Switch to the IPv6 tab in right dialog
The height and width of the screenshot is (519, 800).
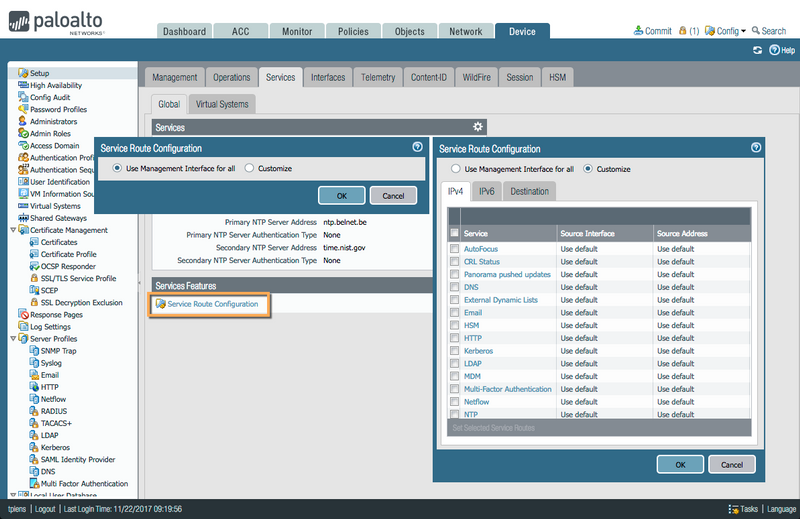coord(487,191)
